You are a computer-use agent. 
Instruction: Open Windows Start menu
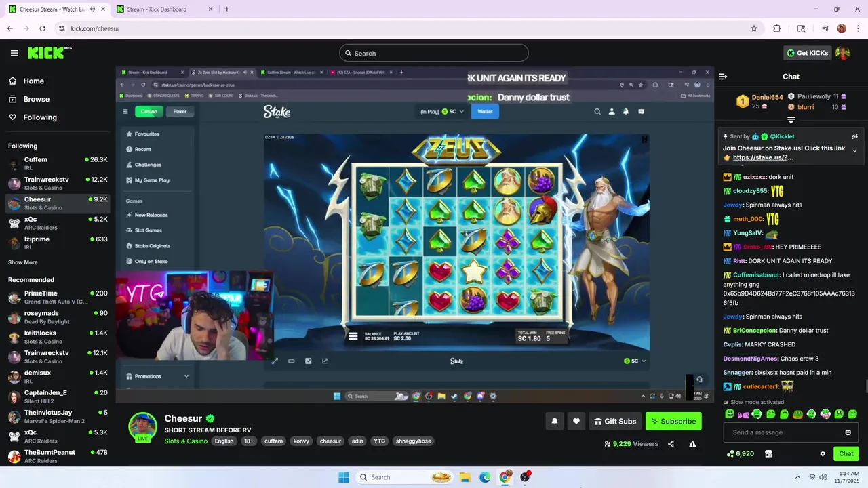(x=344, y=477)
